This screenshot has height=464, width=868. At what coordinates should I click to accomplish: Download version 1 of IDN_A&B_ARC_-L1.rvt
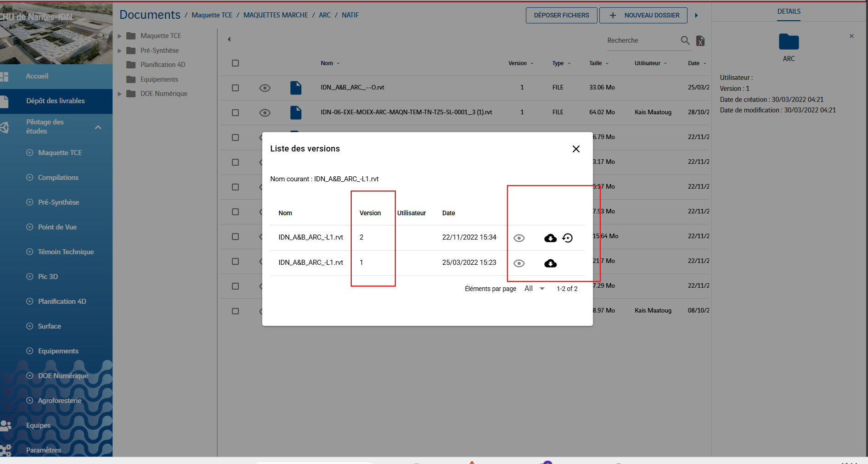[550, 263]
